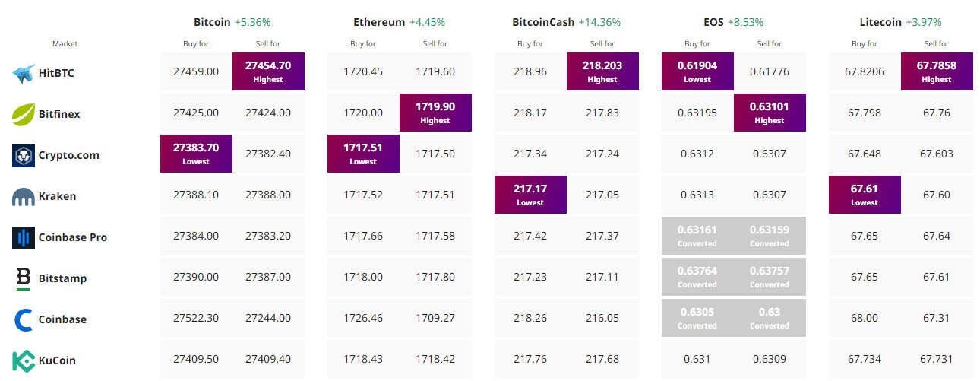Select the BitcoinCash column heading
This screenshot has width=980, height=381.
pyautogui.click(x=543, y=22)
